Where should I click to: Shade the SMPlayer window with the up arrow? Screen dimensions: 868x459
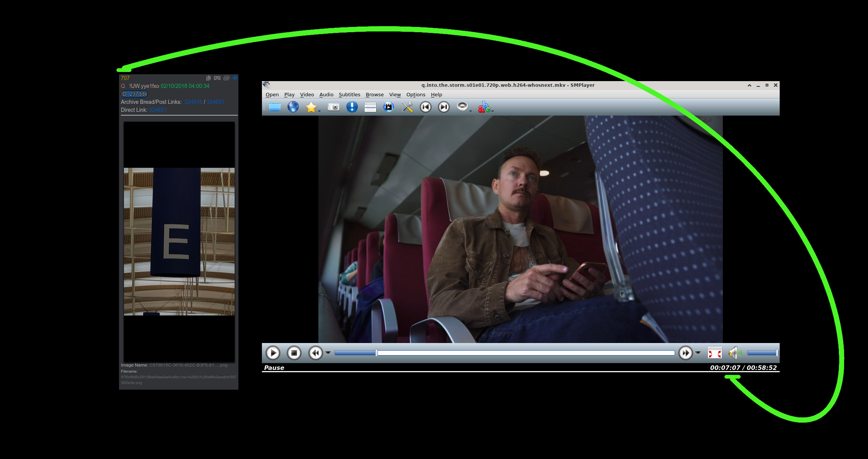point(749,85)
